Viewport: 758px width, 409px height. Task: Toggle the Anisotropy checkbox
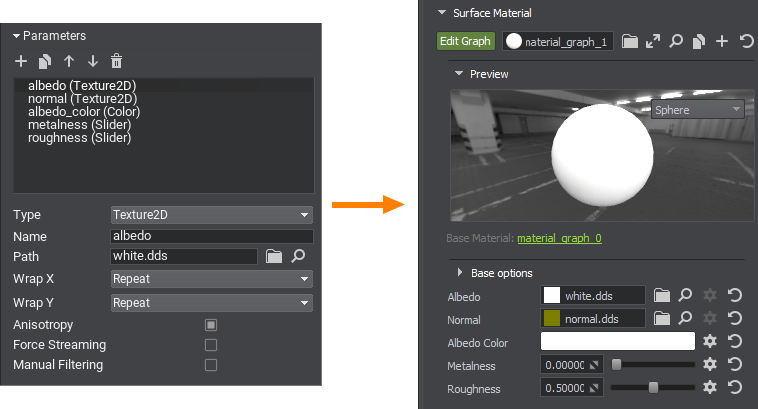pos(211,325)
